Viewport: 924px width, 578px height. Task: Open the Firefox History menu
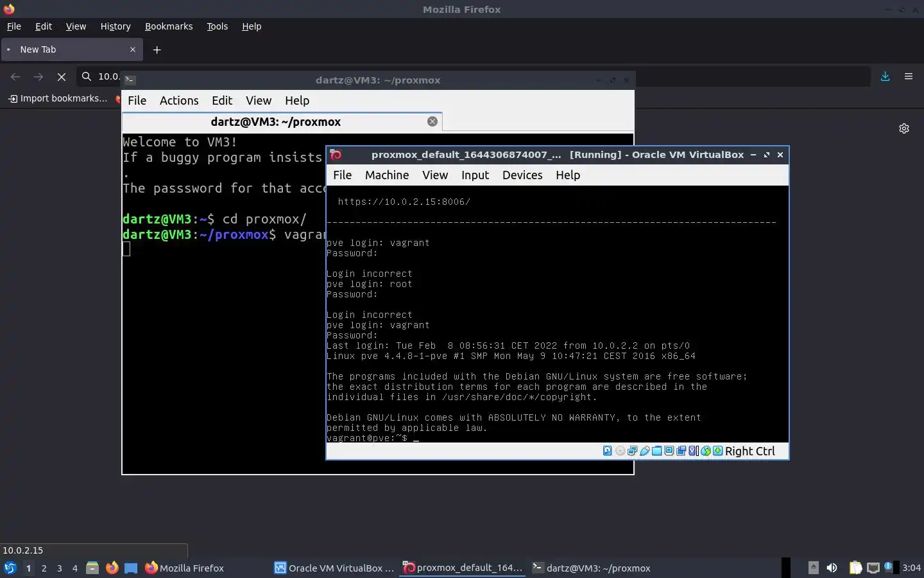tap(116, 26)
